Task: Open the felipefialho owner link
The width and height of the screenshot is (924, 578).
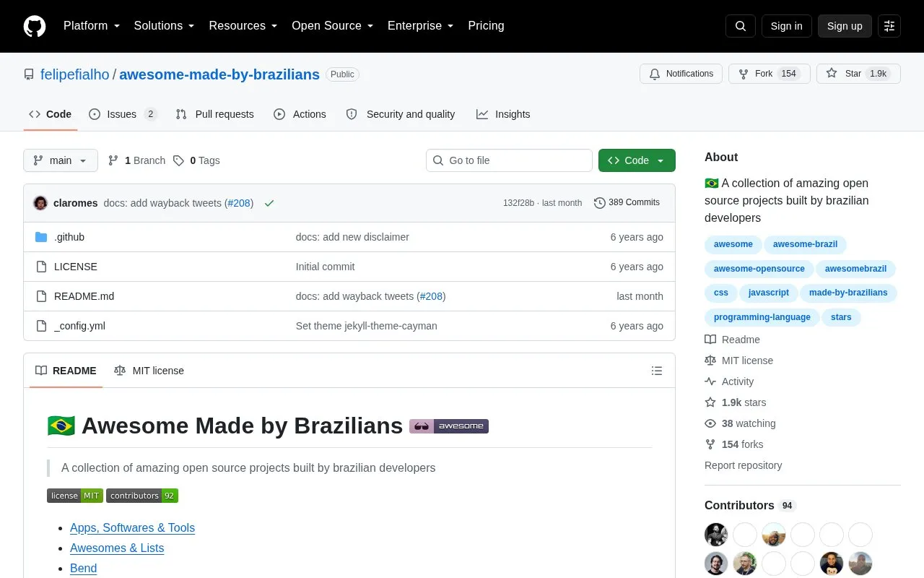Action: (x=75, y=74)
